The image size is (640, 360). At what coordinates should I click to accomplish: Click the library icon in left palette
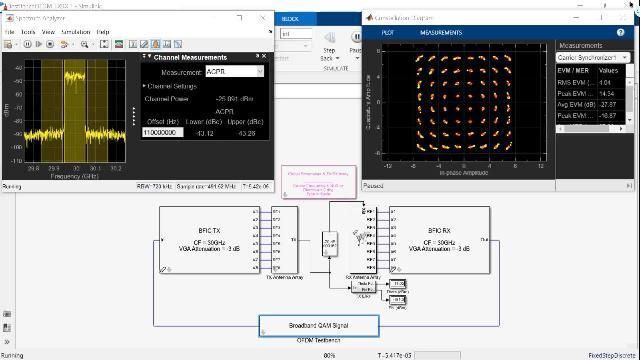pyautogui.click(x=7, y=328)
